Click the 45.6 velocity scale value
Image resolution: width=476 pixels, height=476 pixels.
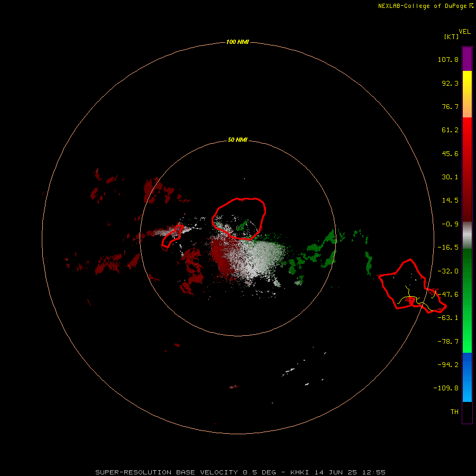pos(450,153)
